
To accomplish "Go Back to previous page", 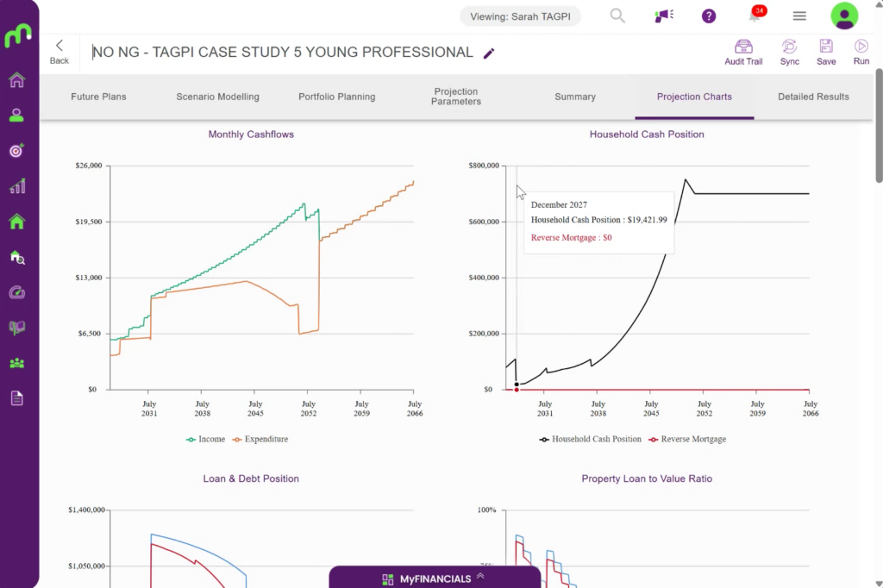I will pyautogui.click(x=59, y=53).
